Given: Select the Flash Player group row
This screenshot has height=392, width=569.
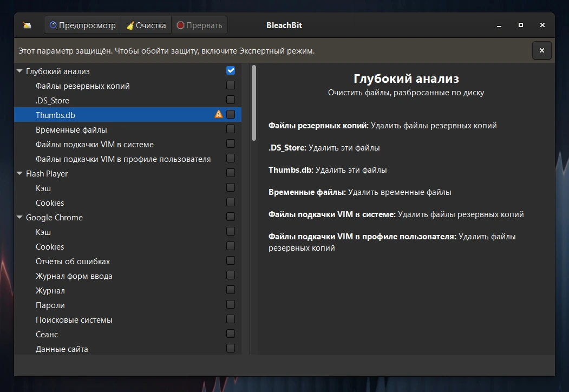Looking at the screenshot, I should pos(128,173).
